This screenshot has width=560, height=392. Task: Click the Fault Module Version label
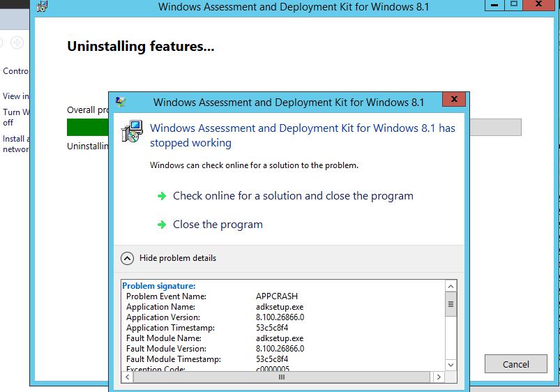click(166, 348)
